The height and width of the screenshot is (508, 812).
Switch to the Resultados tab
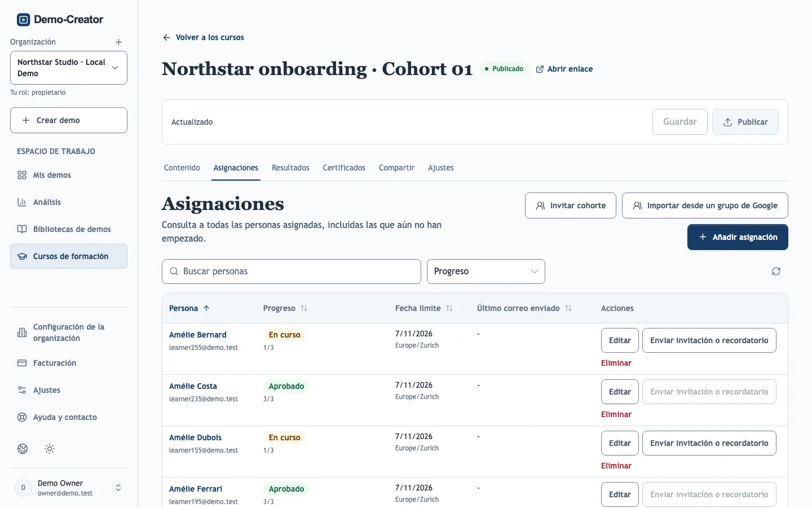coord(290,168)
